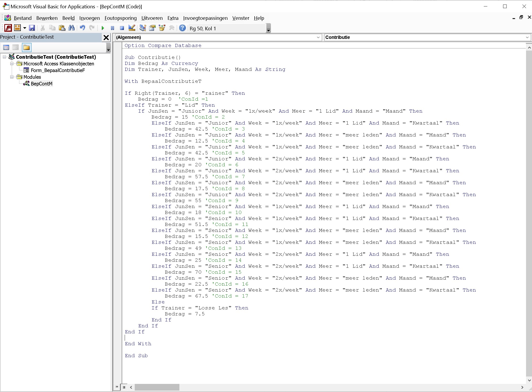The height and width of the screenshot is (392, 532).
Task: Collapse the Modules folder node
Action: coord(12,77)
